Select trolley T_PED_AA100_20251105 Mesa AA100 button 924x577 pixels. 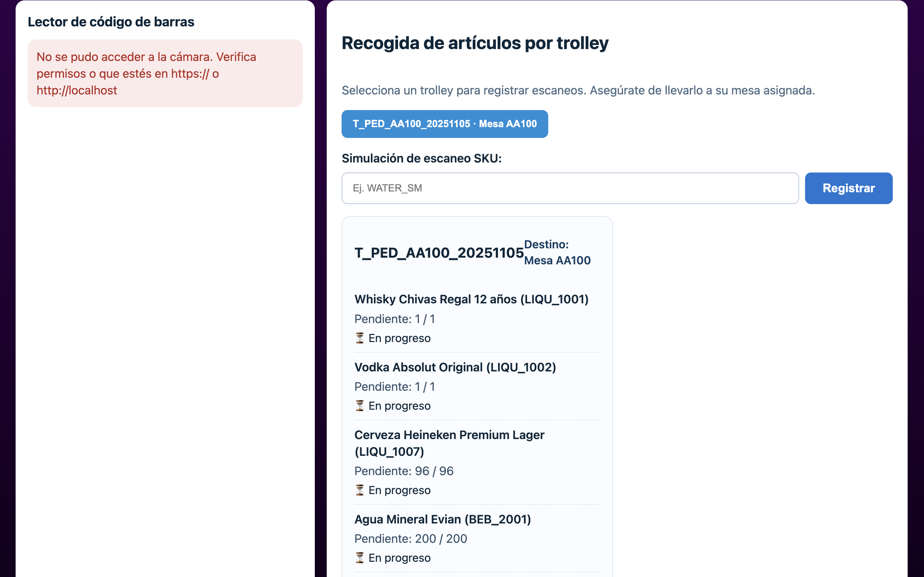coord(445,124)
